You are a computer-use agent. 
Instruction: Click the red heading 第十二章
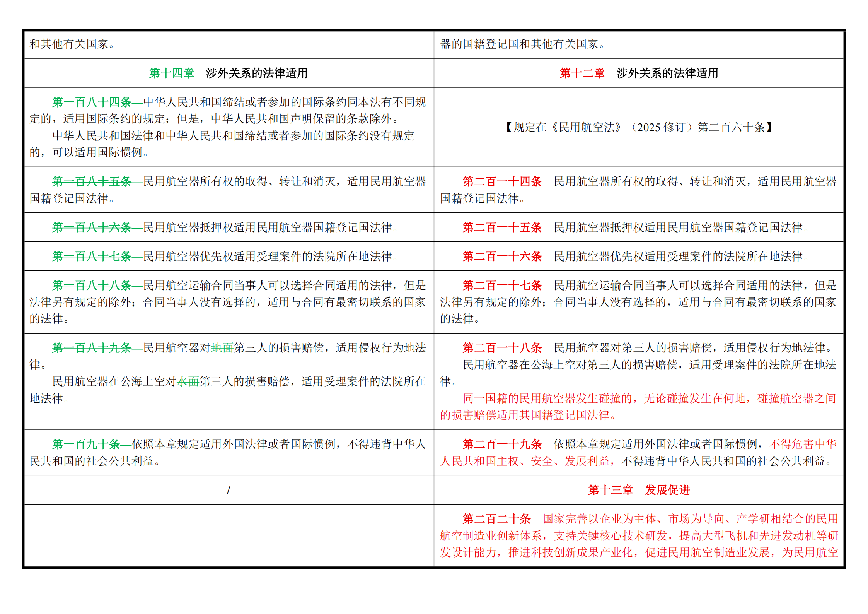pyautogui.click(x=582, y=73)
